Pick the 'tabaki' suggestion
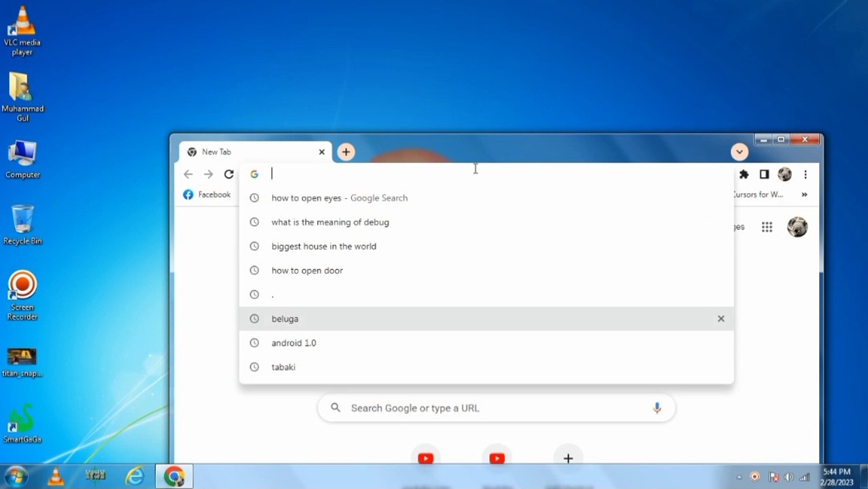 (486, 367)
